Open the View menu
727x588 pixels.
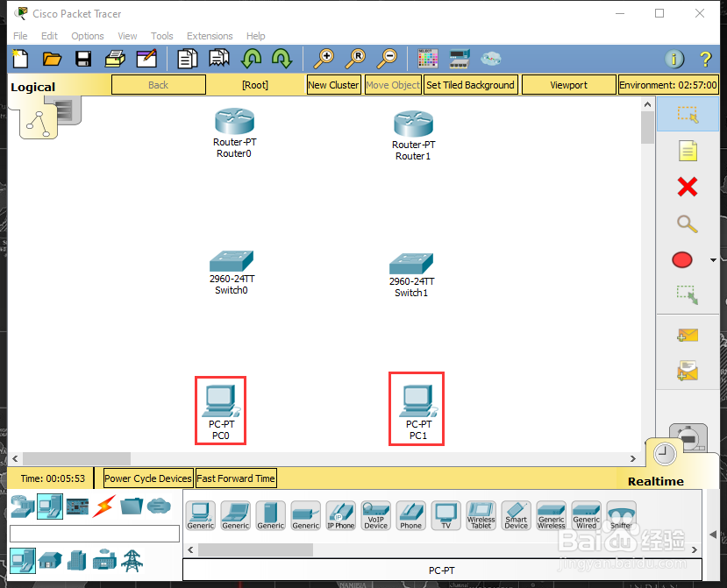pos(127,36)
